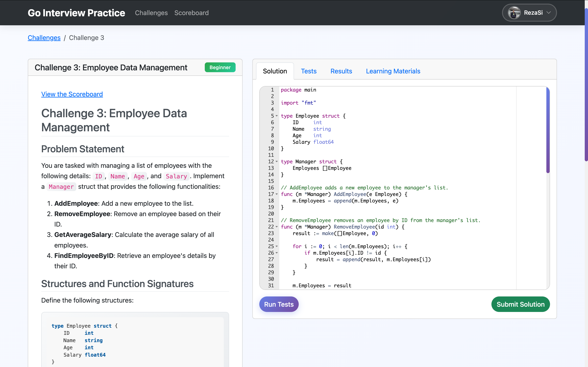The image size is (588, 367).
Task: Open Challenges from the navbar
Action: tap(151, 13)
